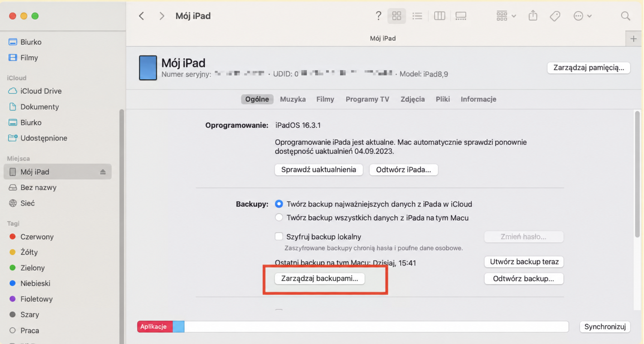Image resolution: width=644 pixels, height=344 pixels.
Task: Select the Zielony green tag
Action: (27, 268)
